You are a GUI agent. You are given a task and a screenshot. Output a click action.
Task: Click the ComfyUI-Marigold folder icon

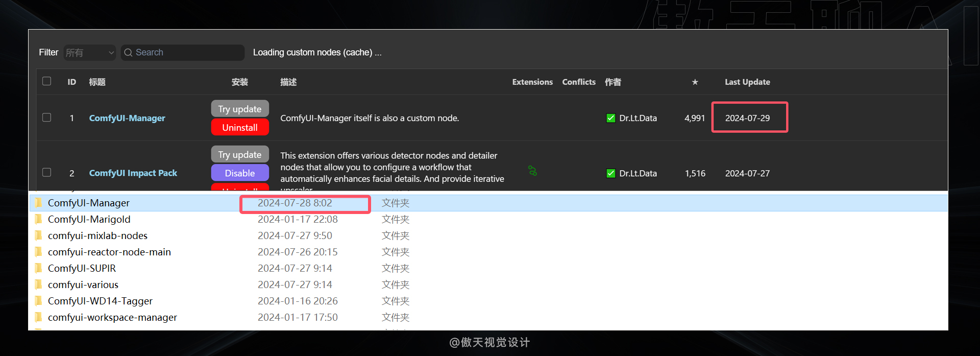(38, 219)
